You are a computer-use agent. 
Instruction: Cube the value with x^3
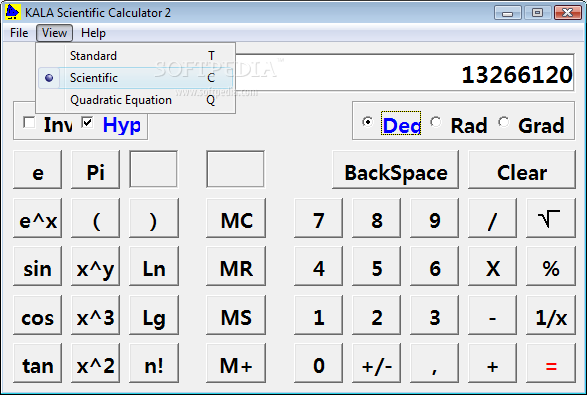click(95, 315)
